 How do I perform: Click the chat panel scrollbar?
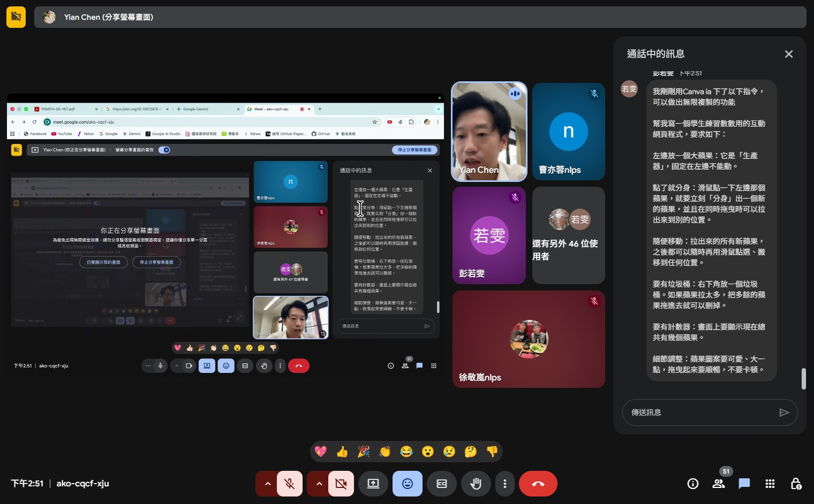pos(803,379)
